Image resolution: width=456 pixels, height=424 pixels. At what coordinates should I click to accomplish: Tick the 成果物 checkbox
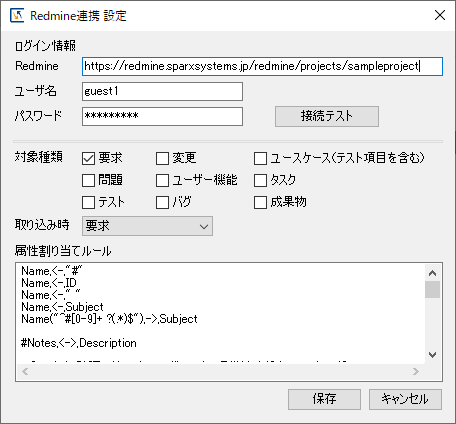coord(260,202)
